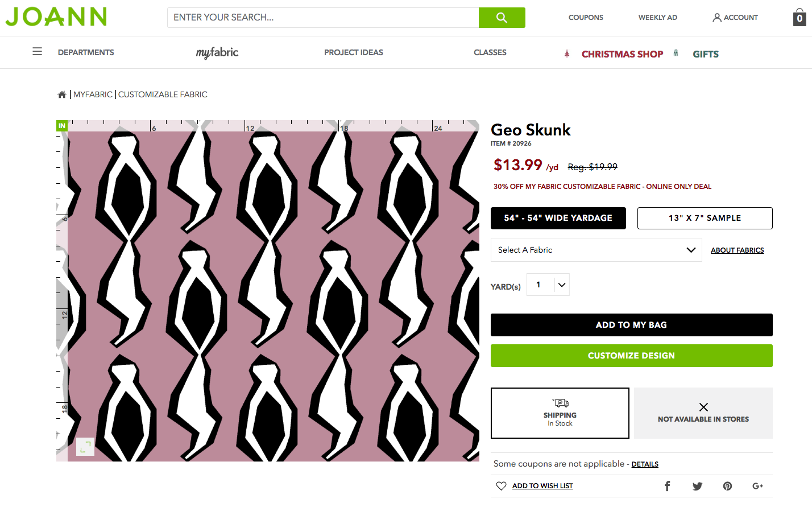Open the Select A Fabric dropdown

(x=596, y=250)
